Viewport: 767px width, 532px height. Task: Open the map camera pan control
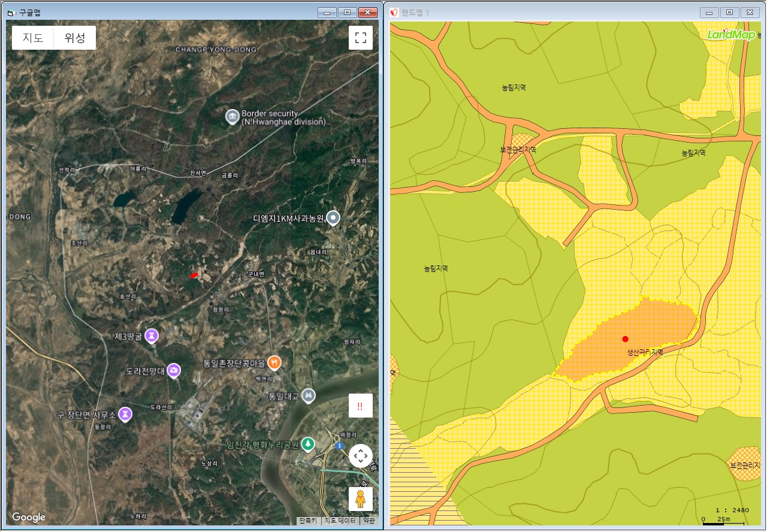360,457
